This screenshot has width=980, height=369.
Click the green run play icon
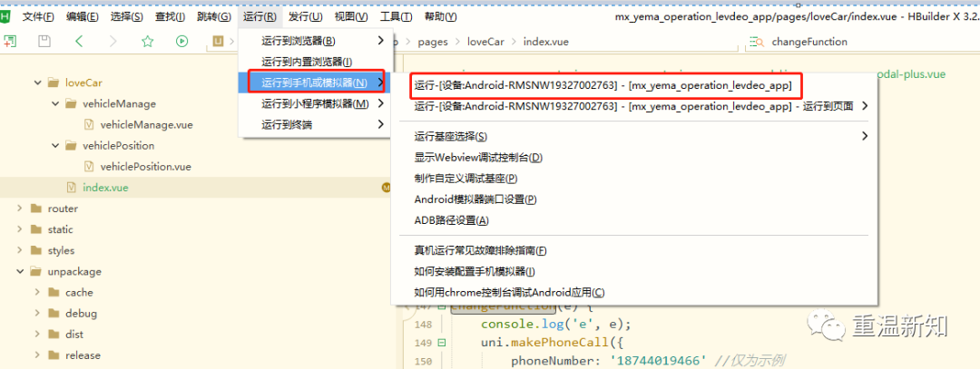(x=181, y=41)
